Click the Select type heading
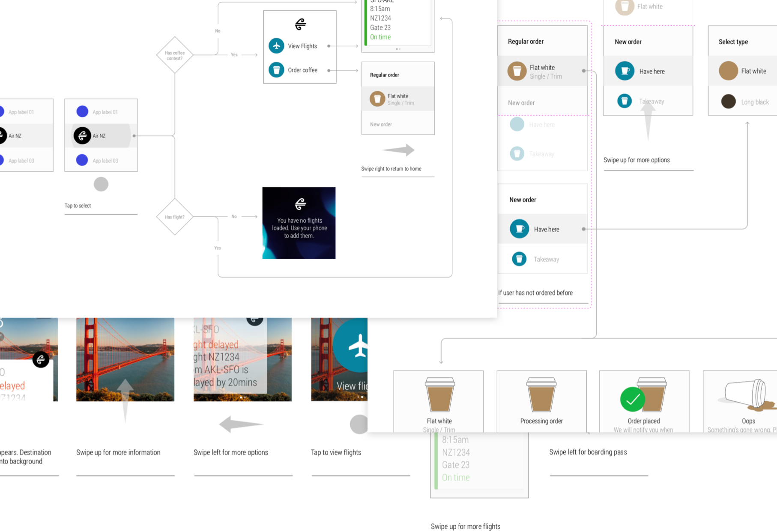 point(733,42)
